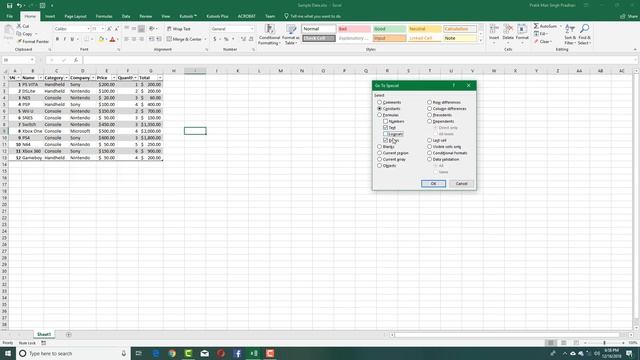Expand the Name Box dropdown
Viewport: 640px width, 360px height.
pos(32,60)
